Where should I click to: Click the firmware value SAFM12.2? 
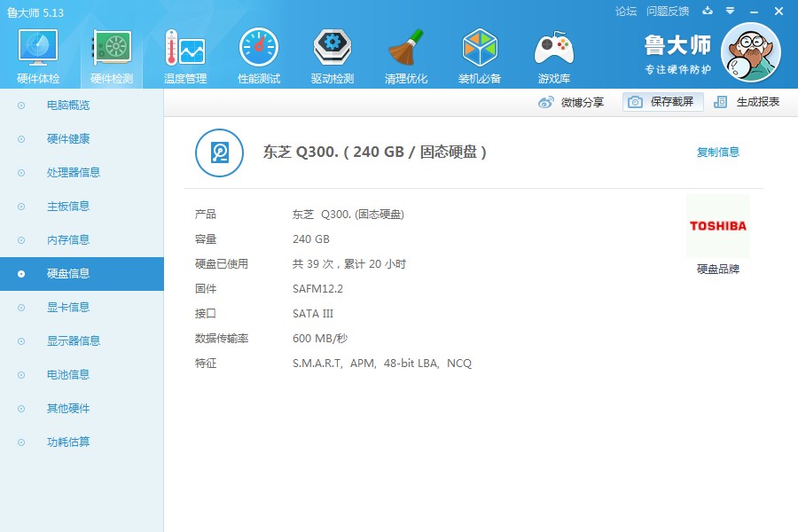[317, 289]
